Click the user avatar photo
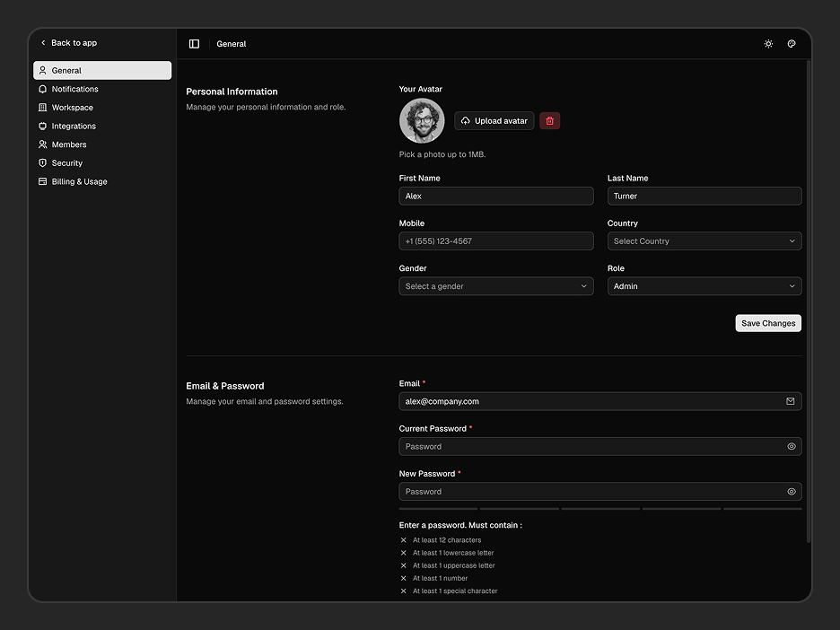Image resolution: width=840 pixels, height=630 pixels. (422, 120)
